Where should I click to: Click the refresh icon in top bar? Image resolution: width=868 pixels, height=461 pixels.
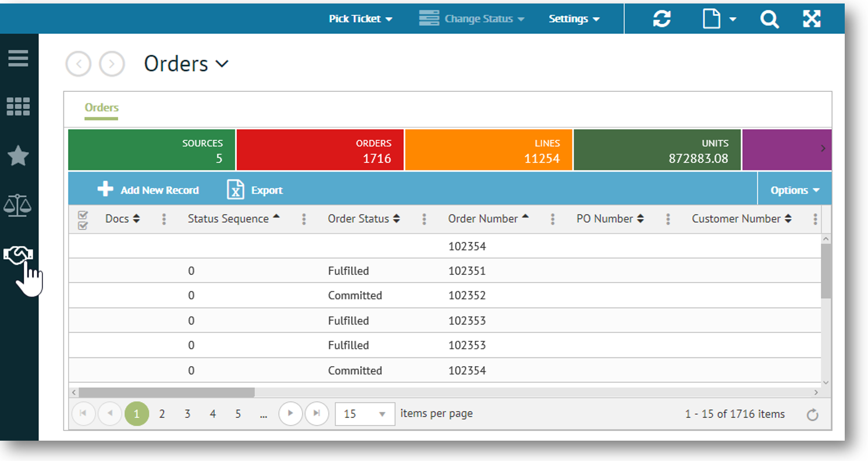(x=661, y=19)
